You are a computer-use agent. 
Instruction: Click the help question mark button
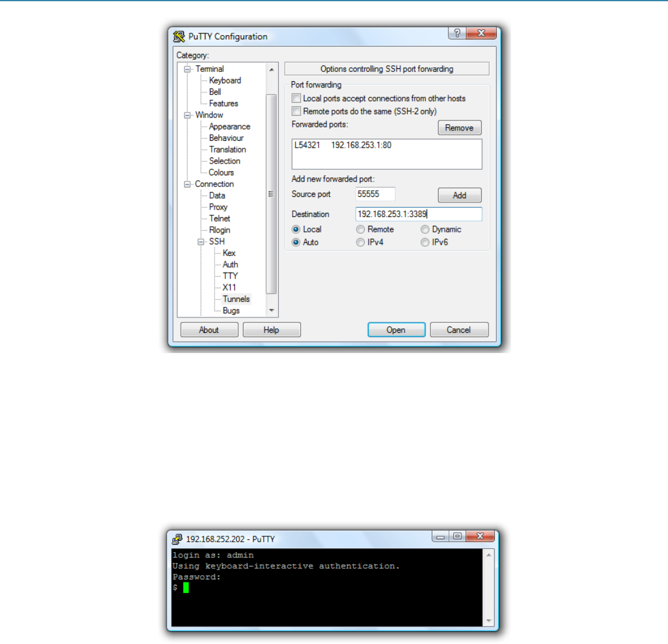[x=457, y=33]
